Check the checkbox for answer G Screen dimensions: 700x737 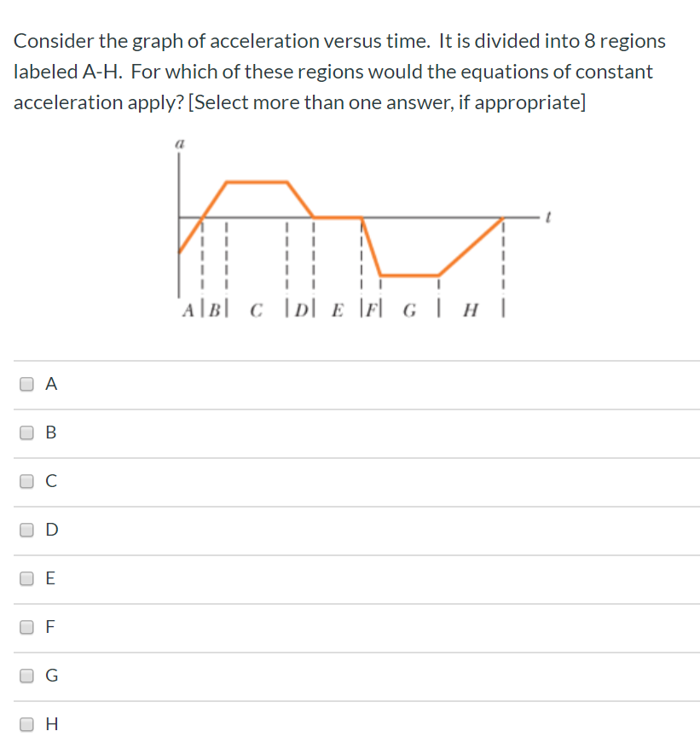click(26, 676)
